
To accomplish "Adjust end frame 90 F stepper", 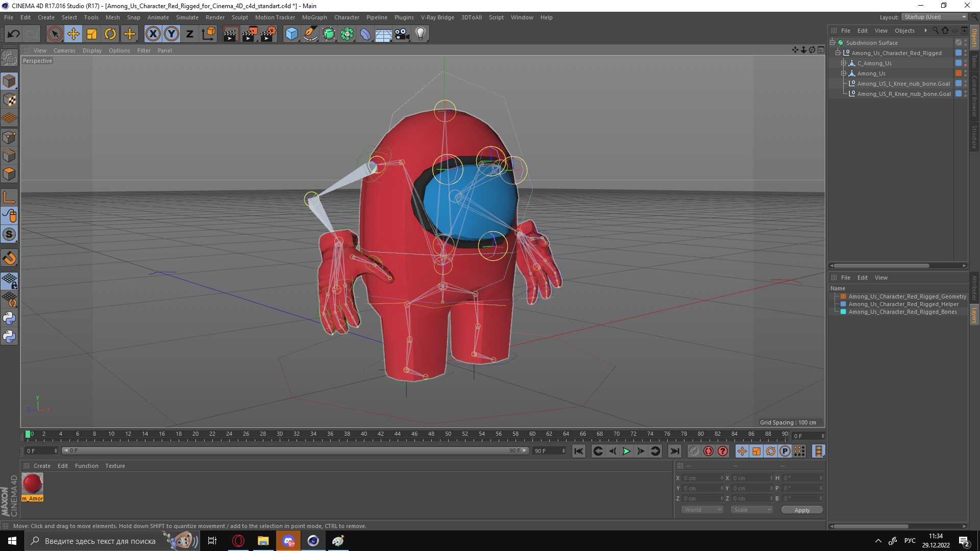I will pos(563,451).
